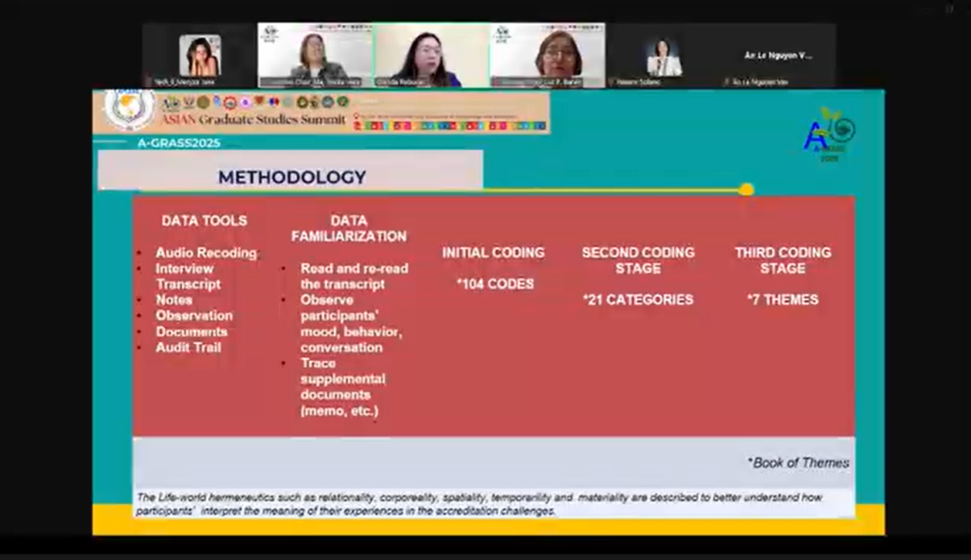The height and width of the screenshot is (560, 971).
Task: Click the *7 THEMES text
Action: [782, 299]
